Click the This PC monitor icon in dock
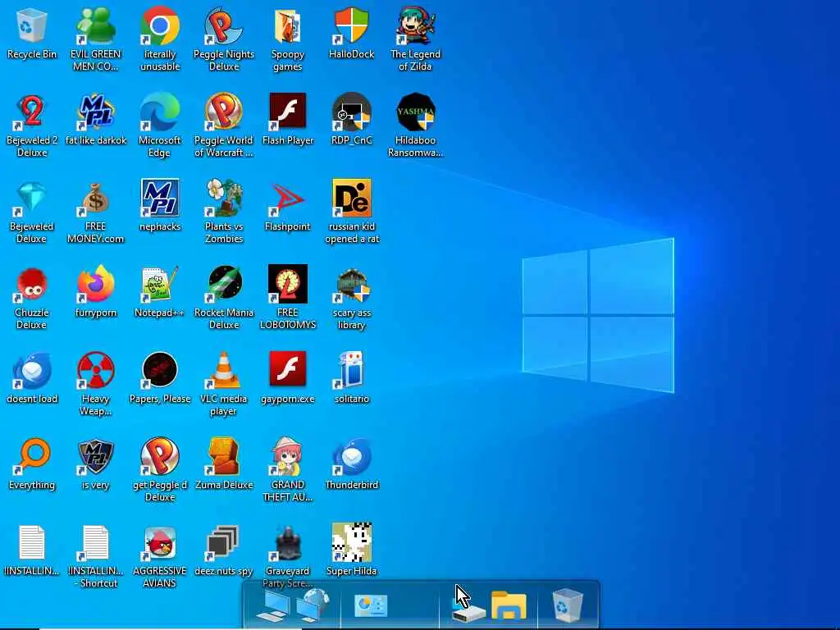 coord(275,608)
